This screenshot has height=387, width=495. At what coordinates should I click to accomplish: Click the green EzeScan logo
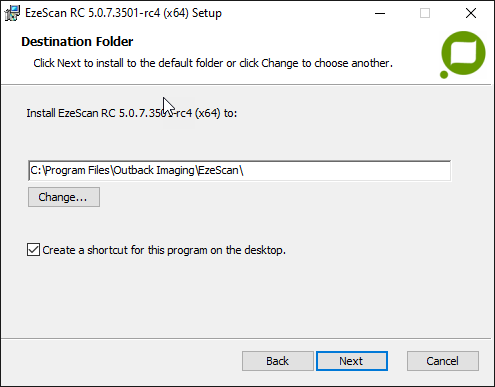(463, 54)
